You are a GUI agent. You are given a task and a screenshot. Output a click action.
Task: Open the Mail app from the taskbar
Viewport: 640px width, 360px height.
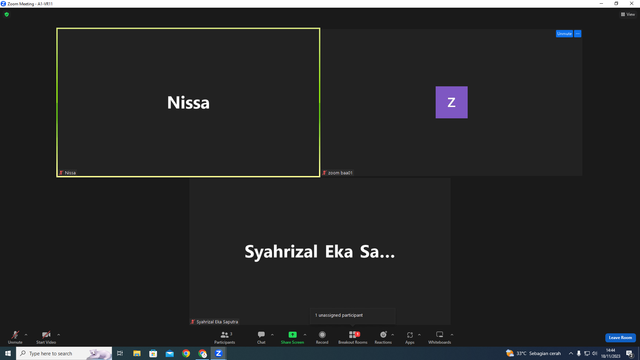click(x=169, y=353)
